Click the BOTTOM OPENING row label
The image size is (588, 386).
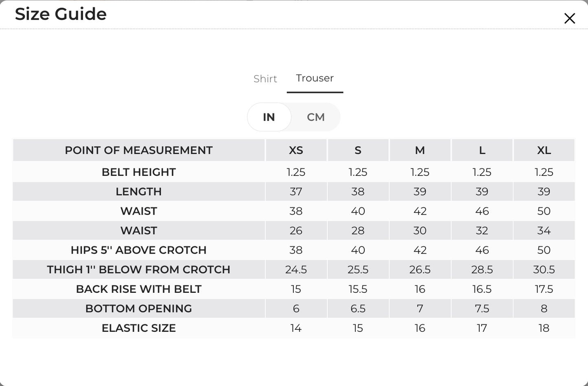[x=139, y=309]
